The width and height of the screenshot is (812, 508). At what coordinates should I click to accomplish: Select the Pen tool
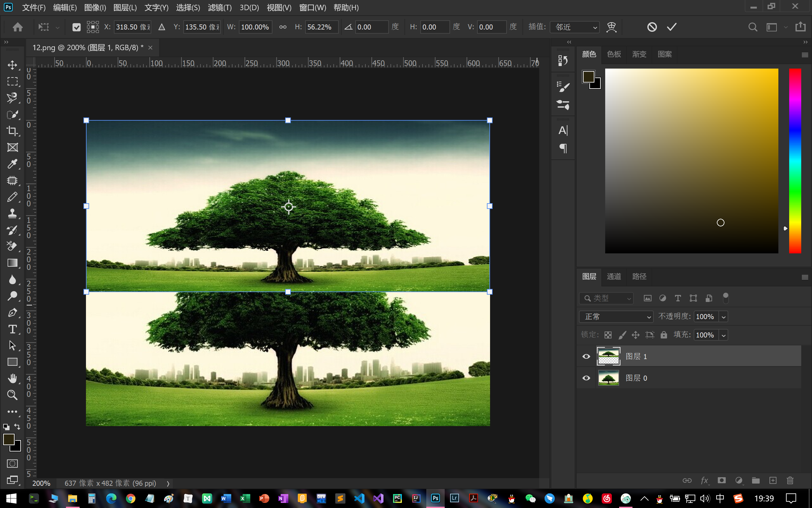point(12,312)
